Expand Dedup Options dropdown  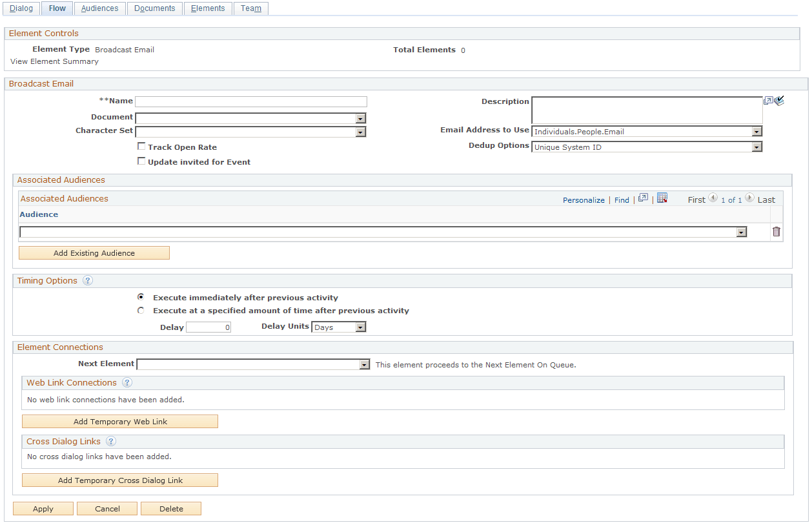[x=647, y=147]
